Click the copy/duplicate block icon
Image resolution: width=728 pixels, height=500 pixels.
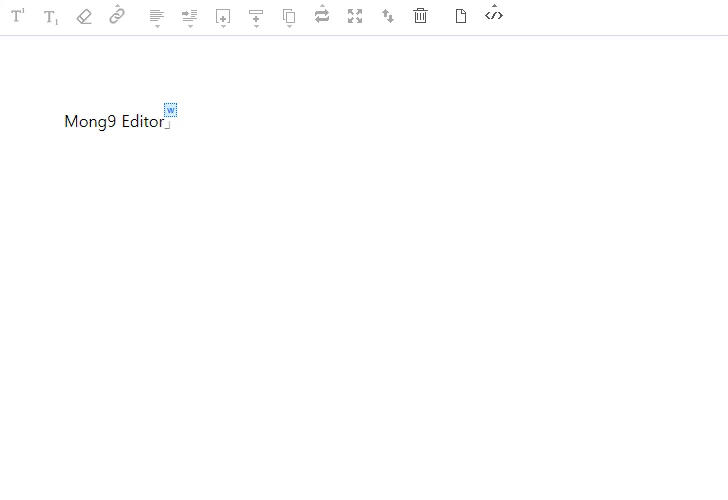pyautogui.click(x=289, y=17)
